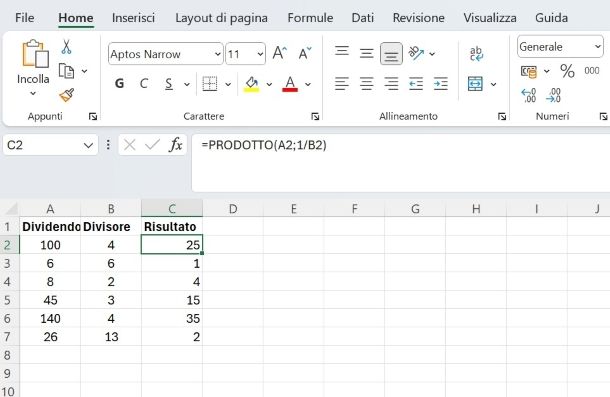
Task: Open the Aptos Narrow font dropdown
Action: (217, 54)
